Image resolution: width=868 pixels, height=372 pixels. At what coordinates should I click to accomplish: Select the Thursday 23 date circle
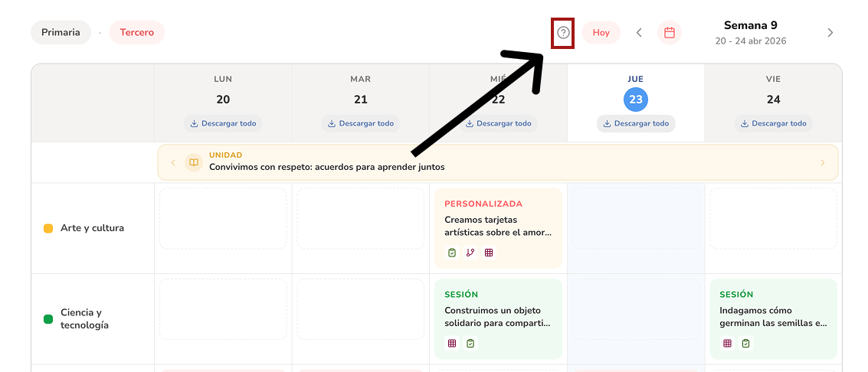pyautogui.click(x=636, y=100)
